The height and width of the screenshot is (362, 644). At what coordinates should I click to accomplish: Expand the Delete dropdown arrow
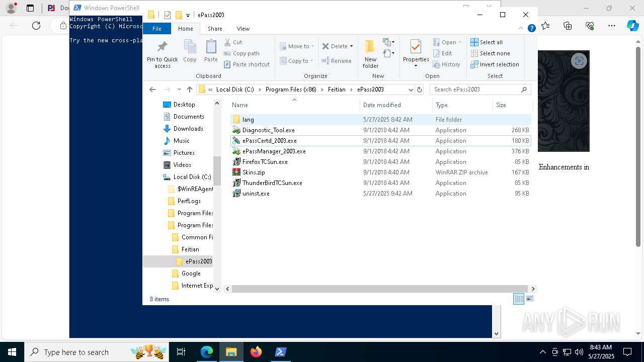point(351,46)
